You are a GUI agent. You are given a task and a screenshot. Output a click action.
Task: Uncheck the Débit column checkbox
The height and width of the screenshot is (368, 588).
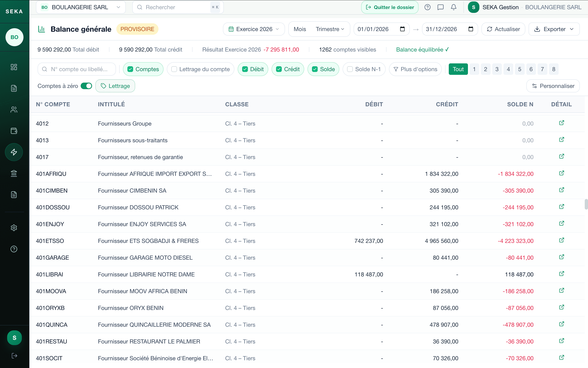(x=245, y=69)
